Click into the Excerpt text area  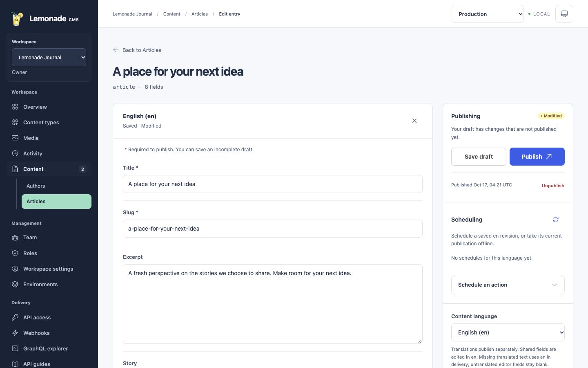(273, 304)
